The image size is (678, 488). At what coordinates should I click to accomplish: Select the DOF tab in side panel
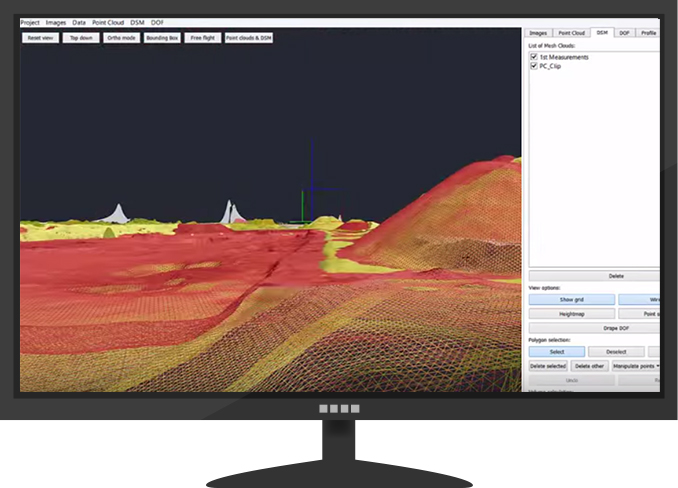(x=624, y=33)
